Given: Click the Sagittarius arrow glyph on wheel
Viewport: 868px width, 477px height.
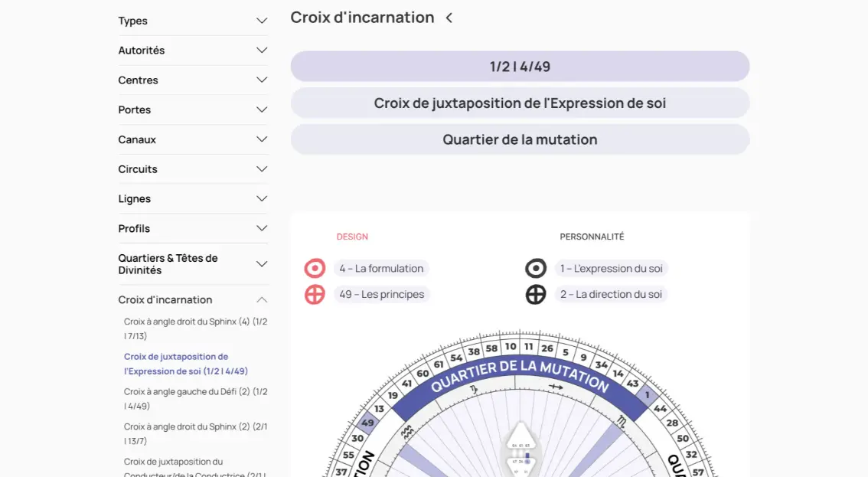Looking at the screenshot, I should tap(556, 387).
